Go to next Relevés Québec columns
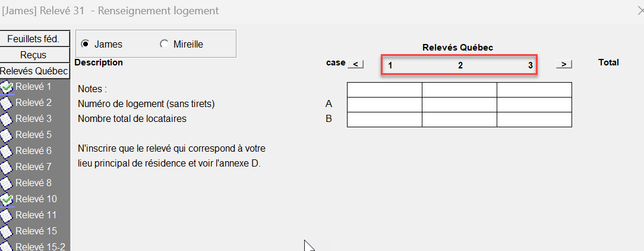 (x=564, y=64)
